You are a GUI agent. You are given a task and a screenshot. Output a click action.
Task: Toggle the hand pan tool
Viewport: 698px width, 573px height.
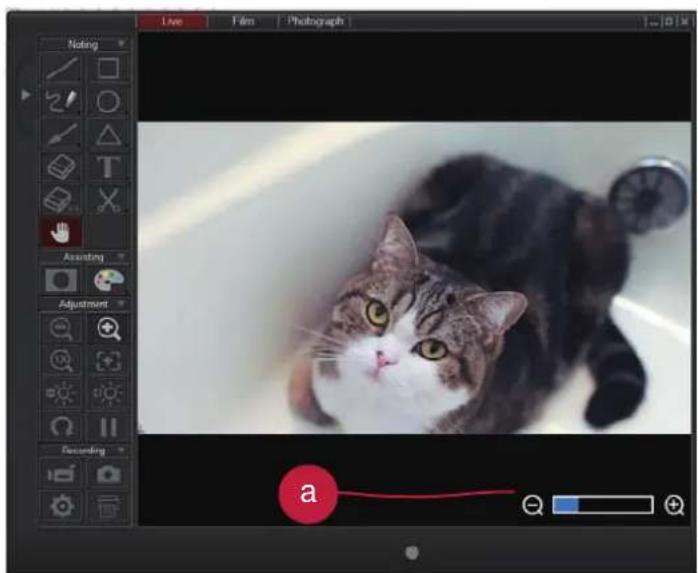(61, 232)
